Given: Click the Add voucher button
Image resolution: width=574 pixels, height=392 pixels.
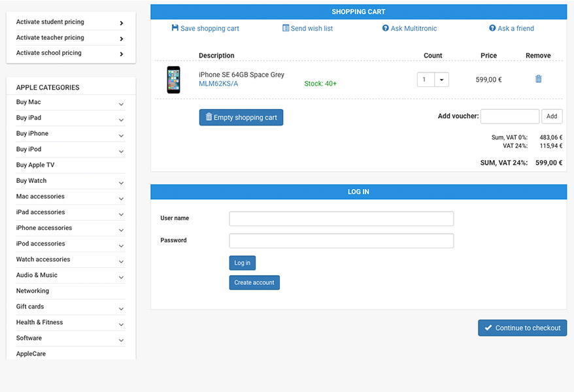Looking at the screenshot, I should click(552, 116).
